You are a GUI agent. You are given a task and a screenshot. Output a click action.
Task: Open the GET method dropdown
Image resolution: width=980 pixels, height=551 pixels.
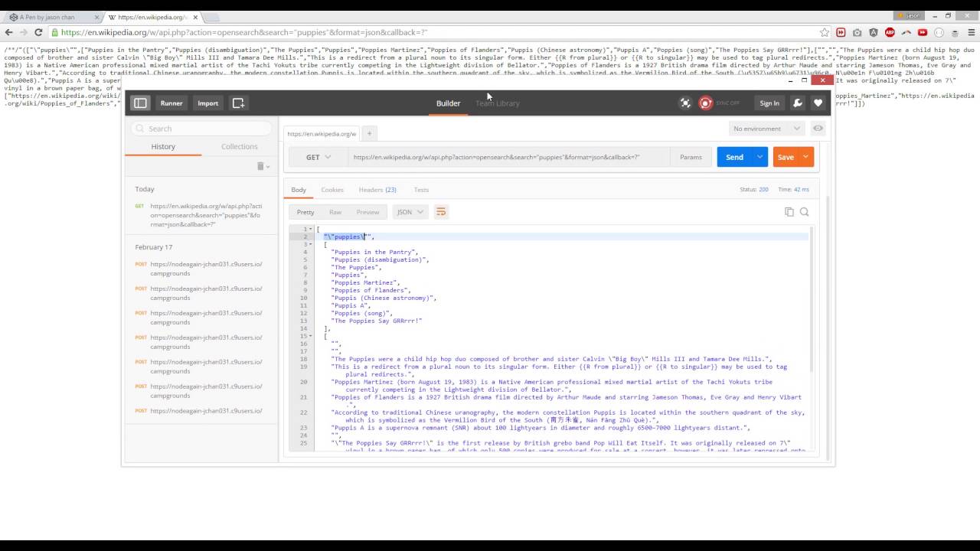318,157
